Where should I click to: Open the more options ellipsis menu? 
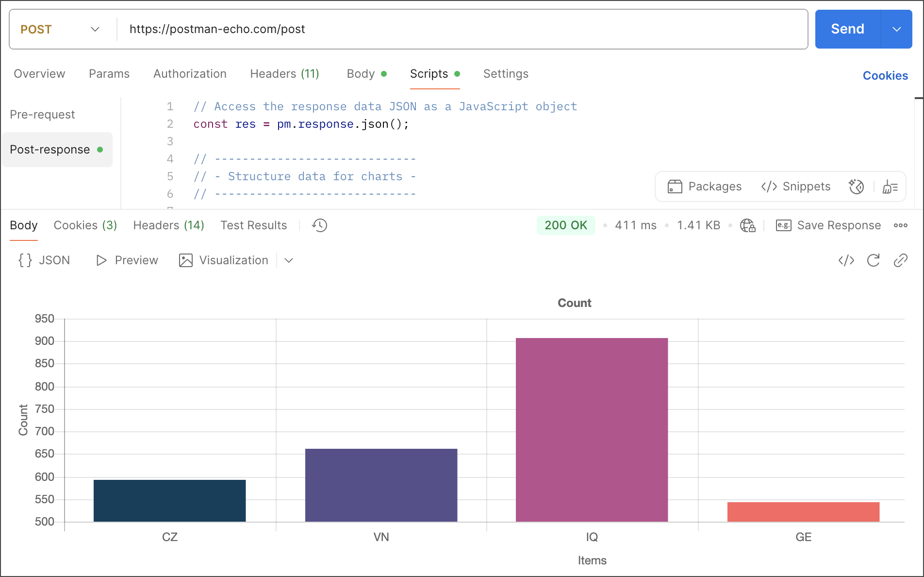coord(901,225)
